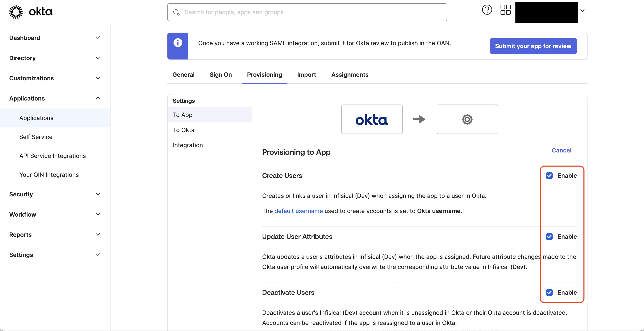The width and height of the screenshot is (644, 331).
Task: Expand the Settings sidebar section
Action: 55,255
